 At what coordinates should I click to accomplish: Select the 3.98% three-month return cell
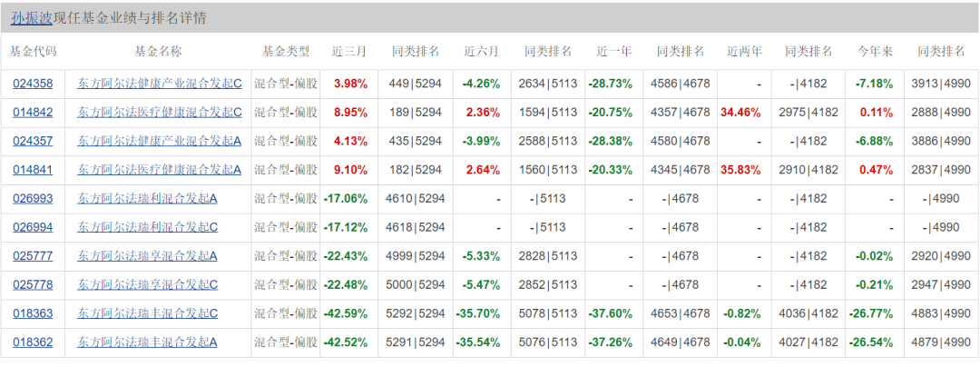[x=348, y=84]
